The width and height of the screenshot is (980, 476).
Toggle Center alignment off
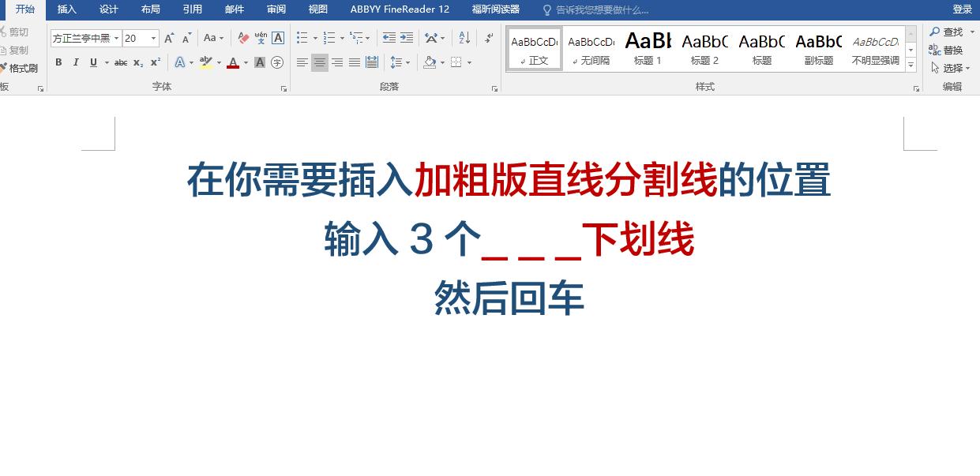[319, 62]
